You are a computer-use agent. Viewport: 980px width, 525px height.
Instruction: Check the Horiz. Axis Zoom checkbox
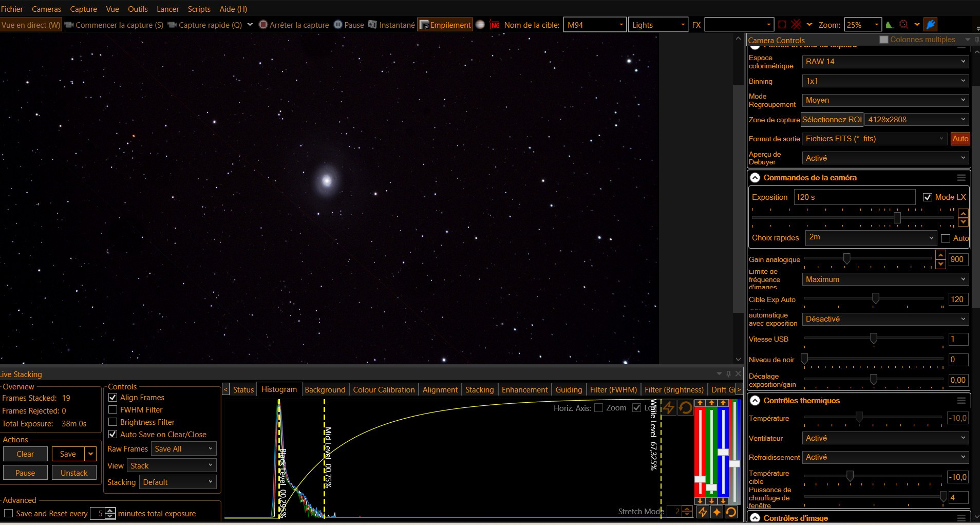(x=598, y=408)
